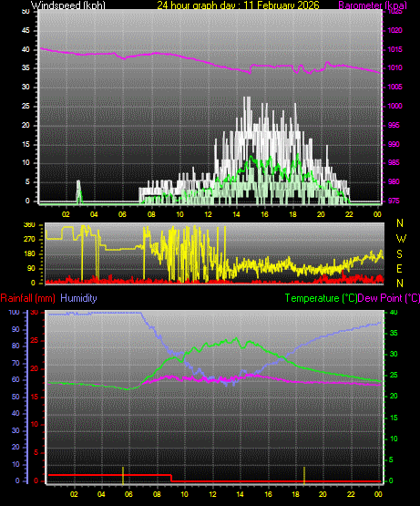Click the sunrise marker near 06 on rainfall graph
420x506 pixels.
(123, 475)
